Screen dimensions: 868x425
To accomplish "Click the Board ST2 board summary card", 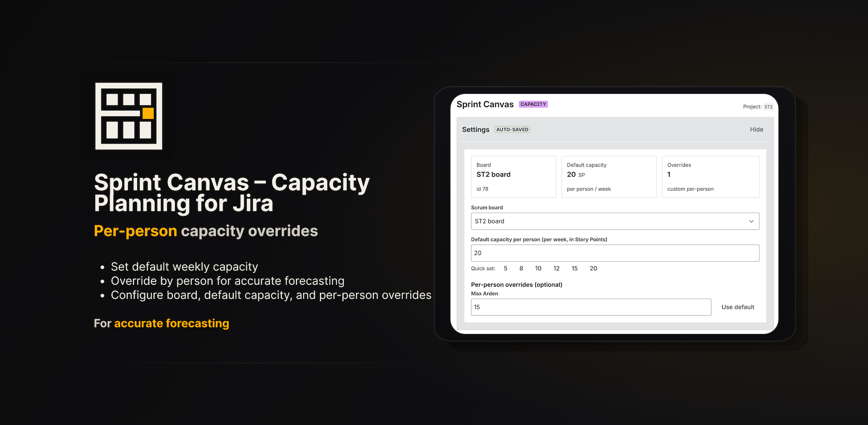I will coord(513,177).
